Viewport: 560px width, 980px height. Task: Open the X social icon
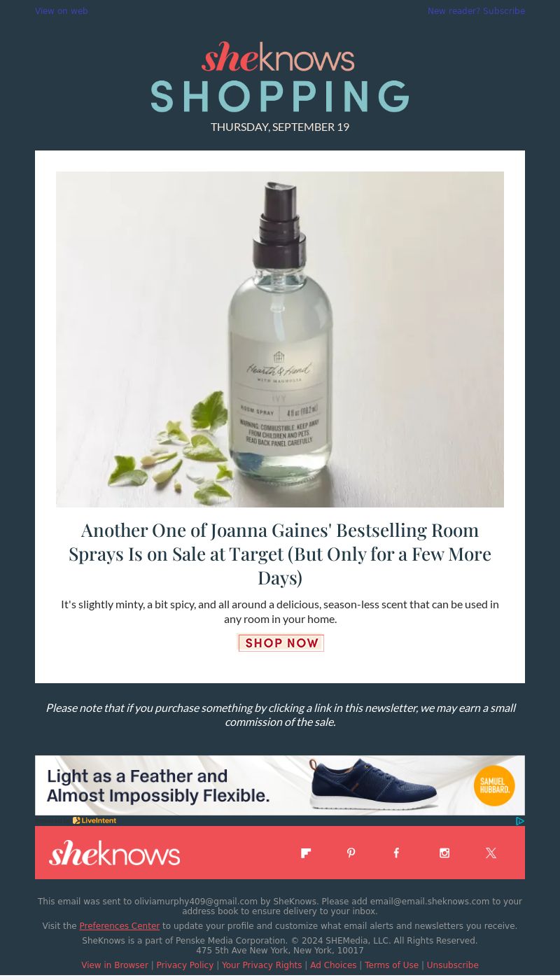(x=491, y=853)
